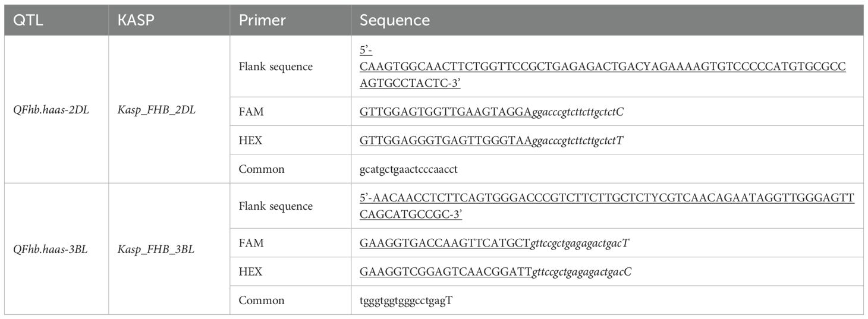Image resolution: width=868 pixels, height=319 pixels.
Task: Click the FAM primer label for Kasp_FHB_3BL
Action: click(250, 243)
